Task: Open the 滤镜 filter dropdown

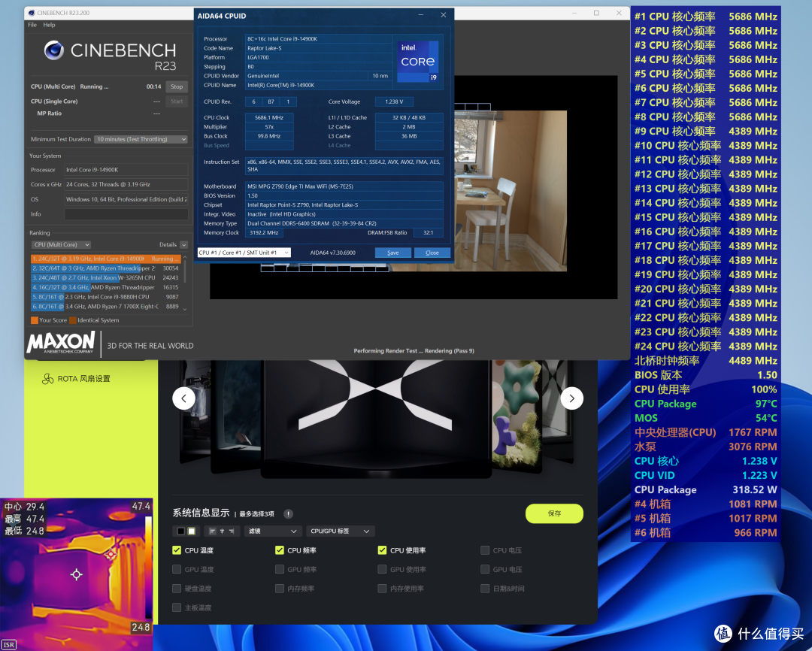Action: click(x=273, y=531)
